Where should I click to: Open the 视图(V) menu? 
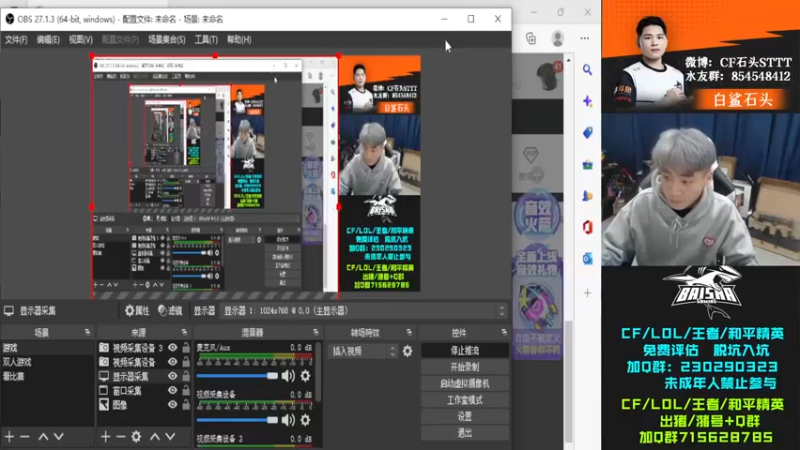pyautogui.click(x=81, y=40)
